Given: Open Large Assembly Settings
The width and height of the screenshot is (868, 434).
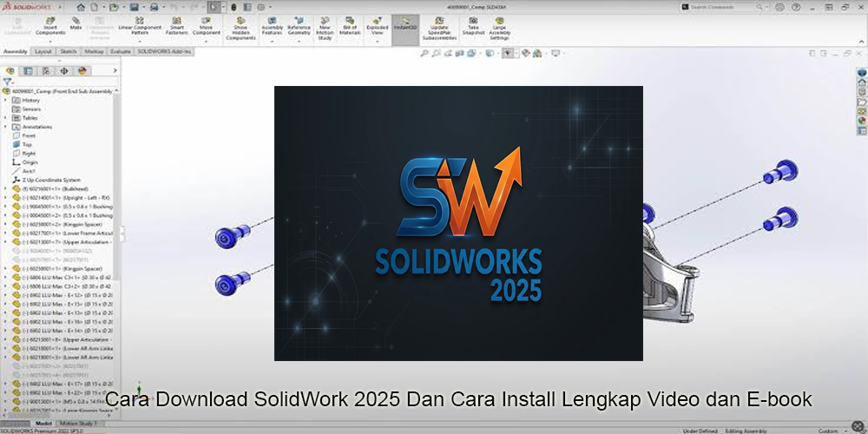Looking at the screenshot, I should 499,29.
